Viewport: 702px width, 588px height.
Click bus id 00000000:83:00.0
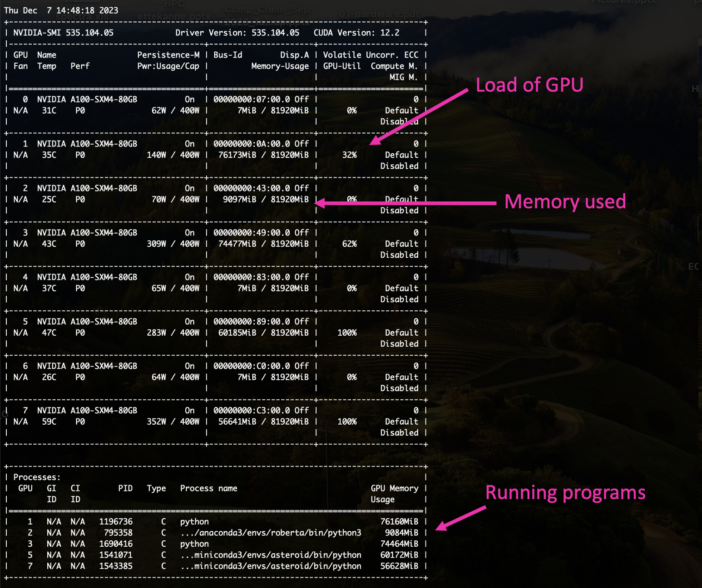(252, 277)
